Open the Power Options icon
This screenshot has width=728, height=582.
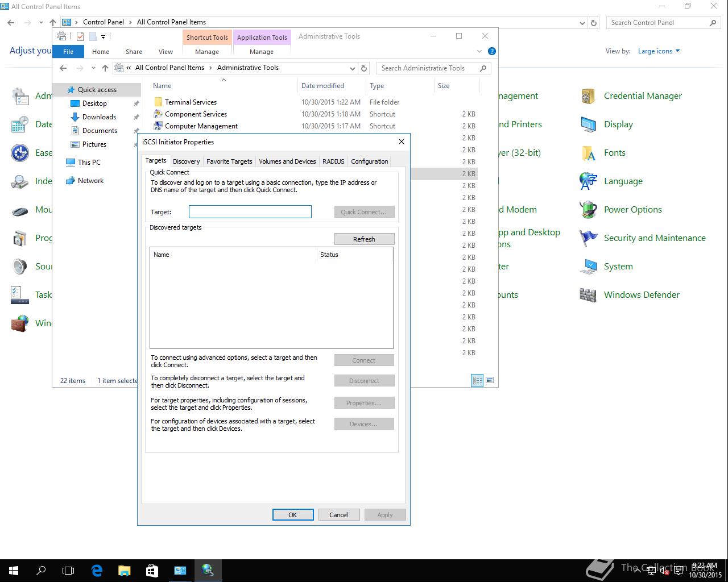(588, 210)
